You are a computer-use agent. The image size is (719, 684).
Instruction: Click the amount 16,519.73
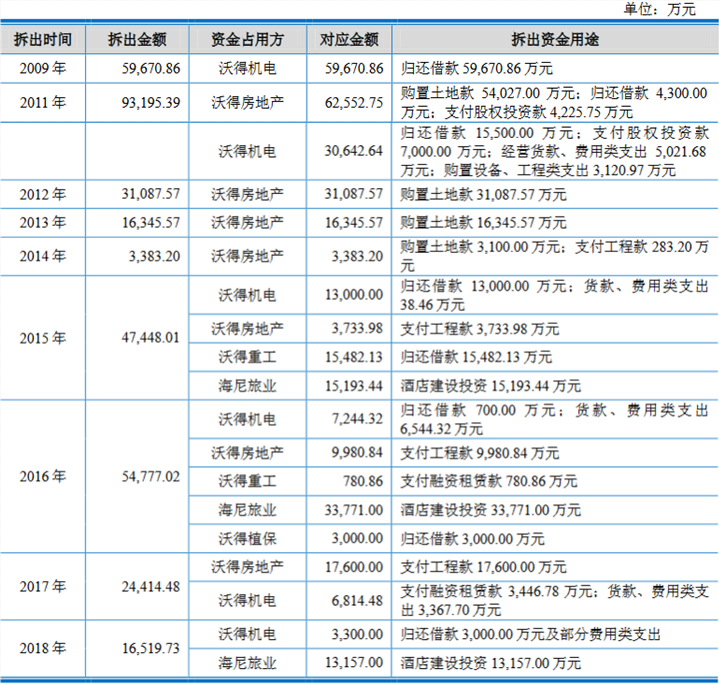point(151,649)
